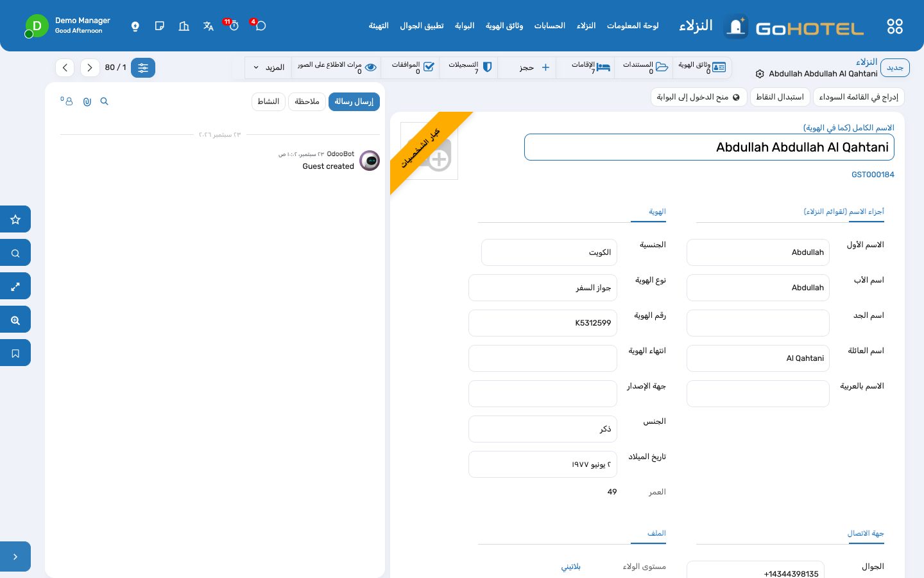The width and height of the screenshot is (924, 578).
Task: Open the الحسابات menu
Action: pos(550,26)
